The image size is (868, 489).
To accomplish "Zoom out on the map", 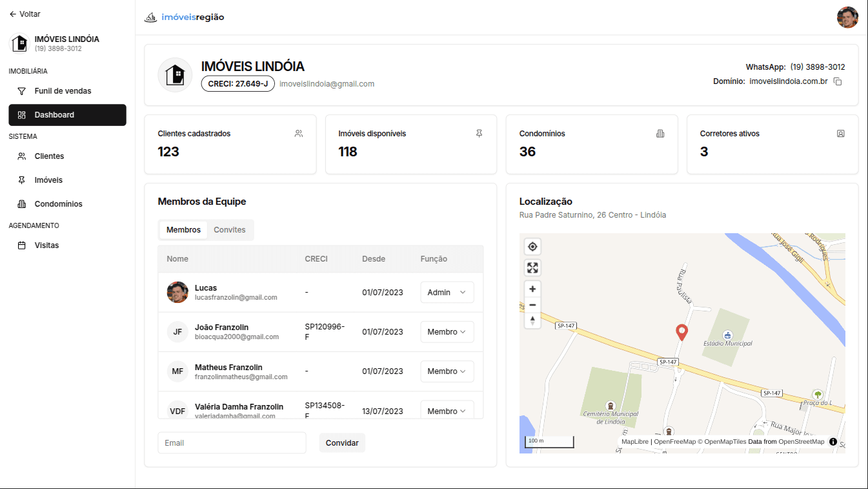I will point(532,305).
